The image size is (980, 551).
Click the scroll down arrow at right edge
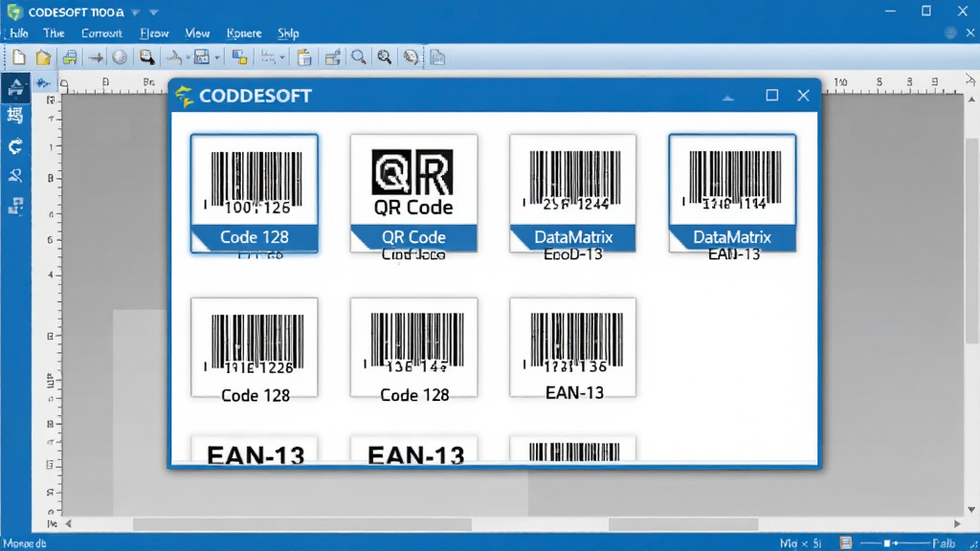(970, 510)
